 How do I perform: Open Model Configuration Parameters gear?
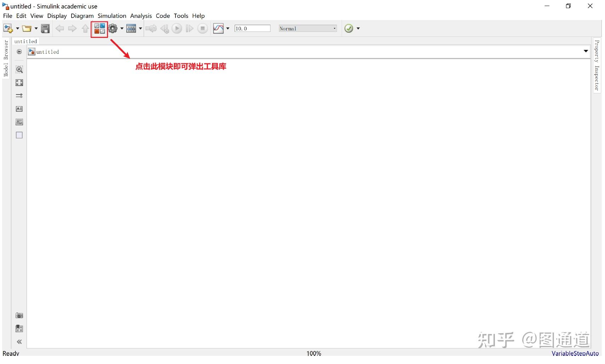[113, 28]
